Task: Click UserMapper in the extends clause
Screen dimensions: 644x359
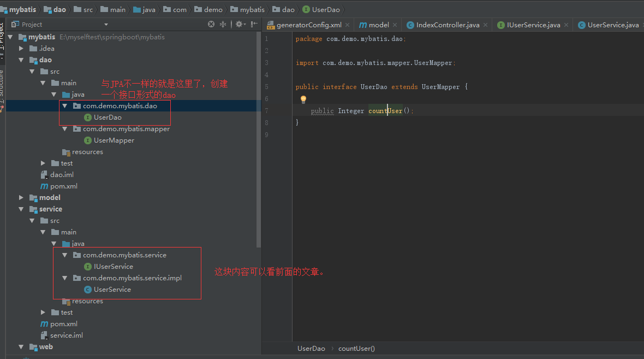Action: tap(440, 87)
